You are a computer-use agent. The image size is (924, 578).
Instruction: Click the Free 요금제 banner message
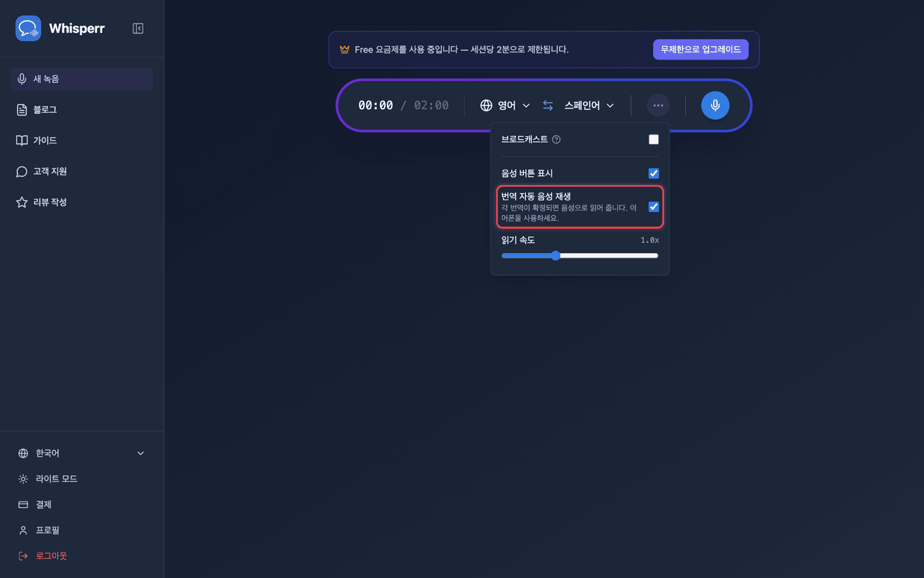click(x=461, y=49)
